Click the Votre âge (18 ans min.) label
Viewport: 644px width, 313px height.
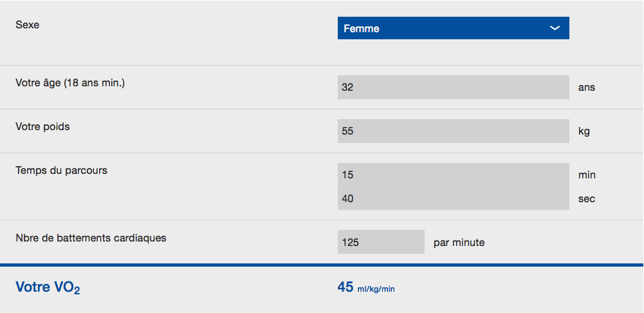pyautogui.click(x=70, y=83)
